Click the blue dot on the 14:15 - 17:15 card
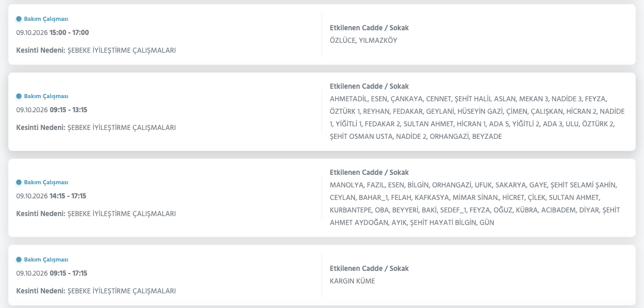 19,182
